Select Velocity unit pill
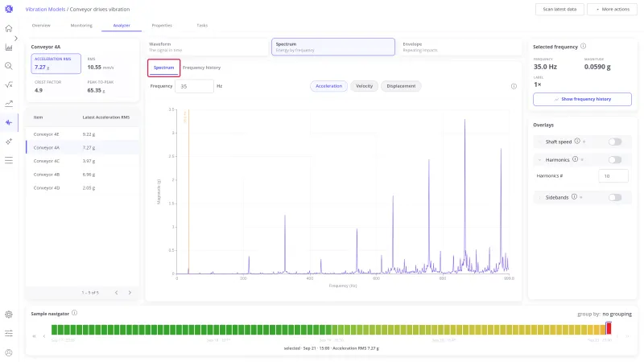This screenshot has width=644, height=362. click(x=365, y=86)
